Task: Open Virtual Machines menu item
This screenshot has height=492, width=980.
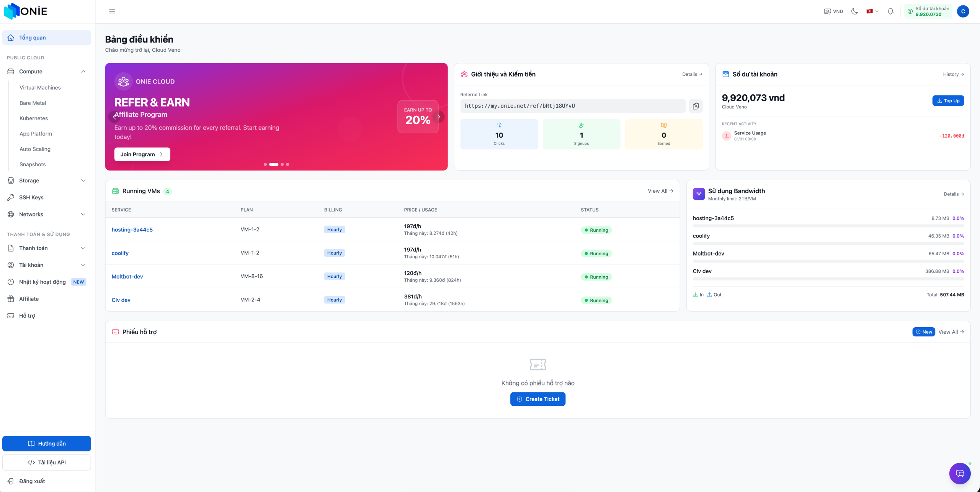Action: point(40,88)
